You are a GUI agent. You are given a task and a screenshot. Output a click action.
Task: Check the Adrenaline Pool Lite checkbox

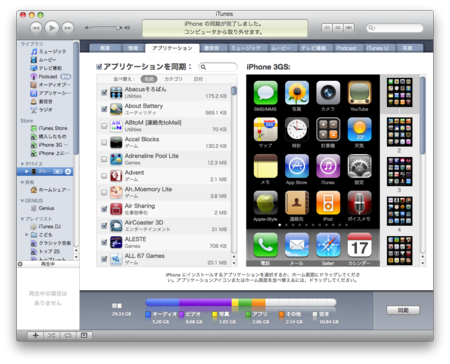coord(104,159)
